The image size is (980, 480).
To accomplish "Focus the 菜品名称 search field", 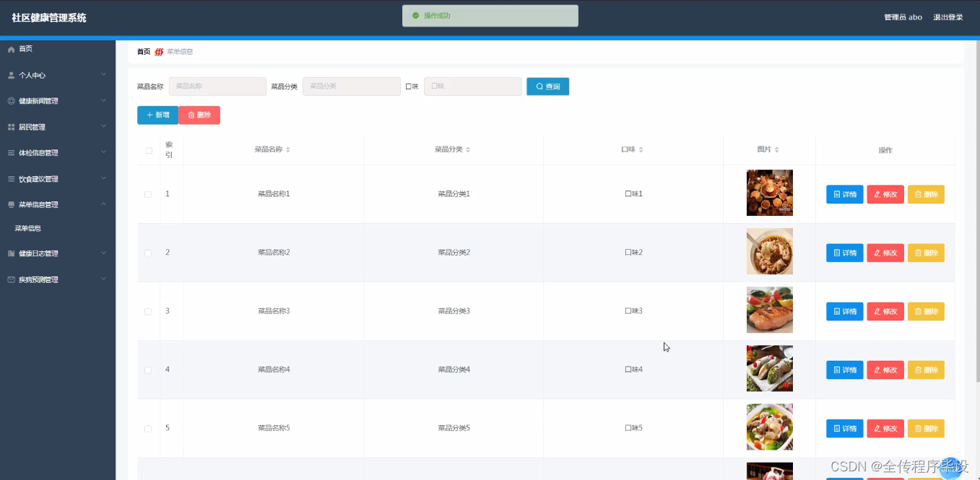I will click(217, 87).
